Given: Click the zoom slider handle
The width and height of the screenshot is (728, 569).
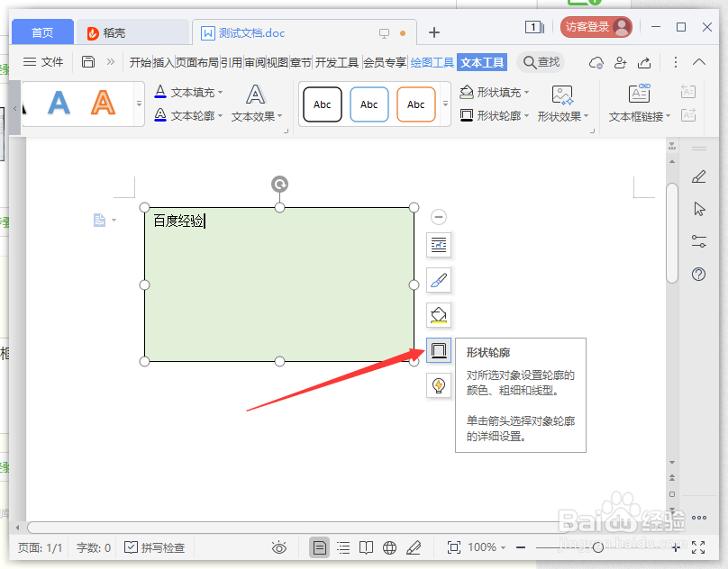Looking at the screenshot, I should point(598,547).
